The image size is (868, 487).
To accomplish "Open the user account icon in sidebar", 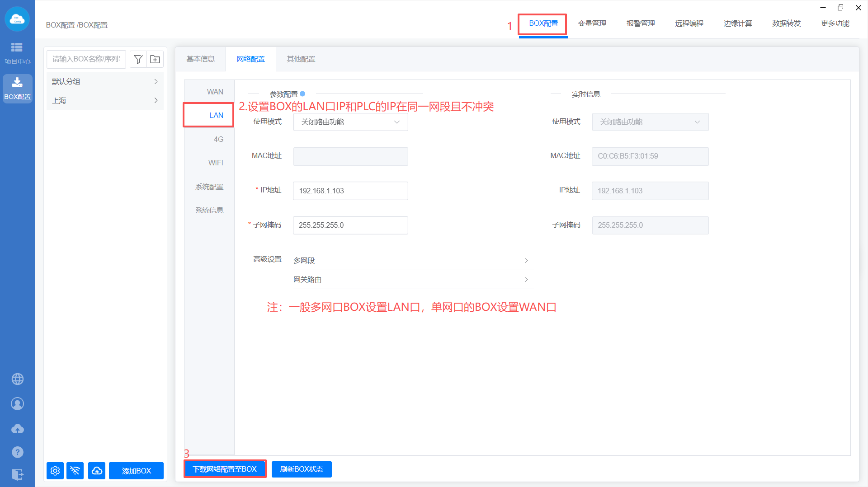I will (18, 403).
